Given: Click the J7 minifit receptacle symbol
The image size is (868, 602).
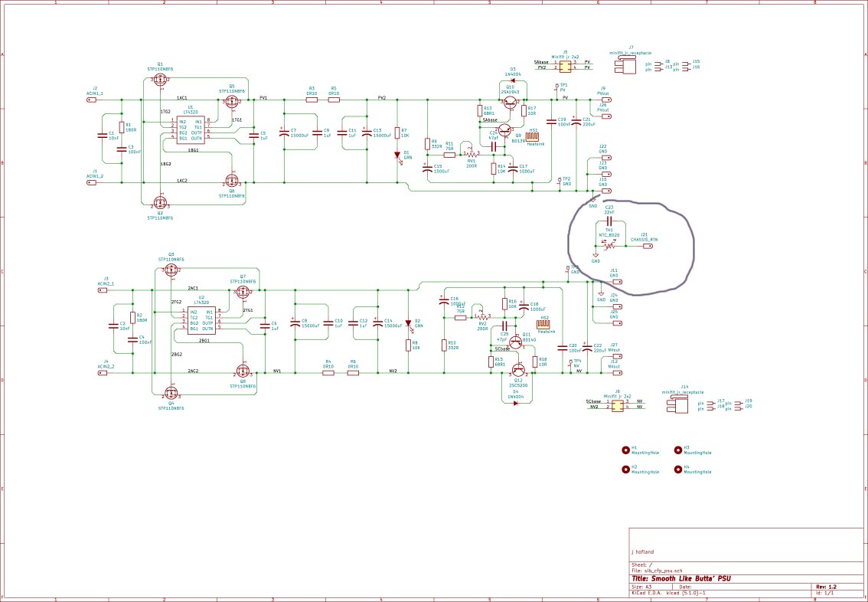Looking at the screenshot, I should 625,65.
